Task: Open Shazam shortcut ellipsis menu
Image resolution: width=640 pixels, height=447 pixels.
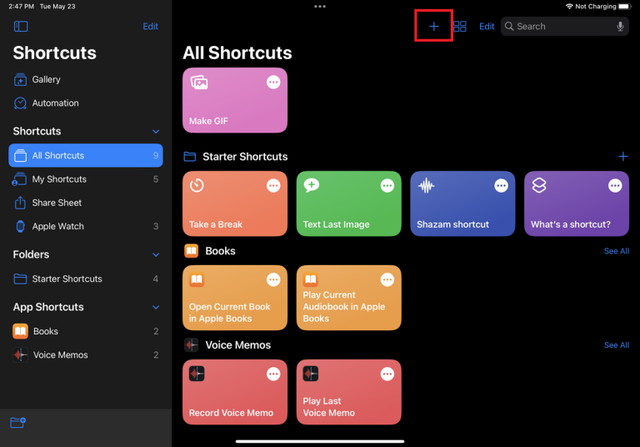Action: pos(501,186)
